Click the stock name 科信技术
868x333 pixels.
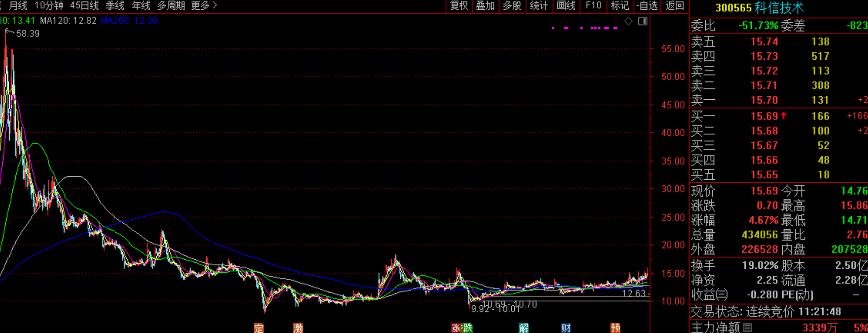pyautogui.click(x=779, y=7)
